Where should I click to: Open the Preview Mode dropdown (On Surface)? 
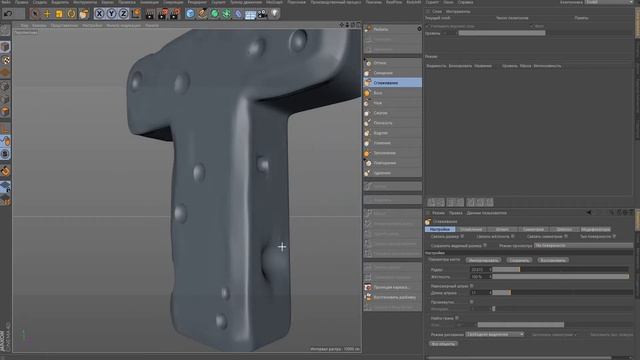(x=583, y=246)
